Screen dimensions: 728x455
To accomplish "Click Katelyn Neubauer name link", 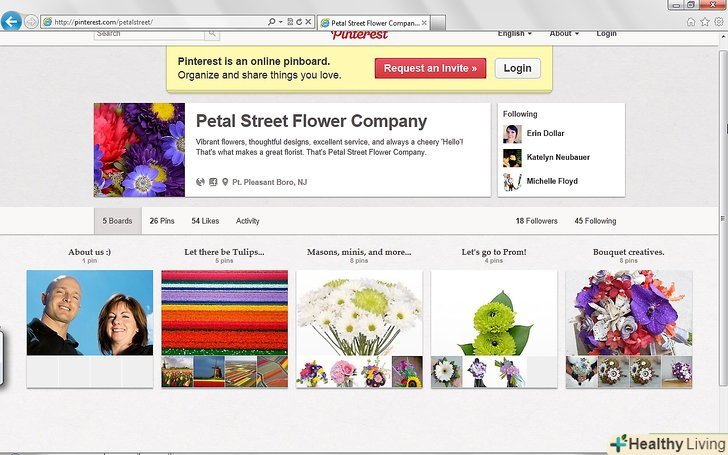I will tap(558, 157).
